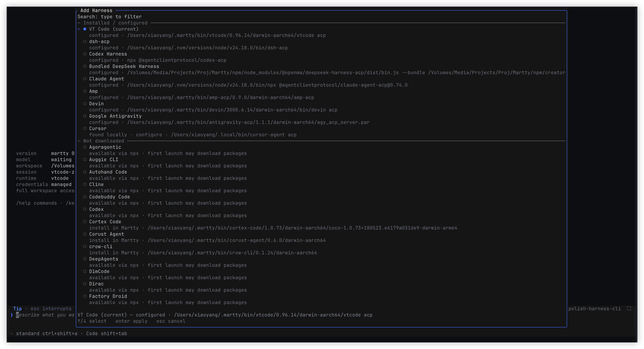Click the dsh-acp configured path line
644x349 pixels.
(x=188, y=48)
